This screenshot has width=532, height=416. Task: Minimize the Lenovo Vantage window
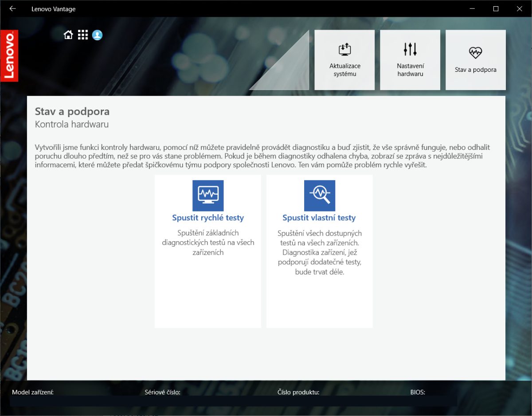473,8
